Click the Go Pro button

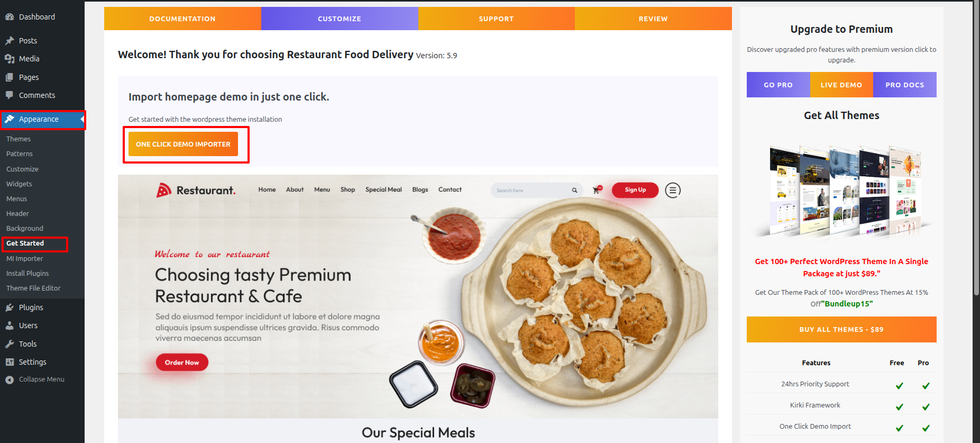[778, 85]
